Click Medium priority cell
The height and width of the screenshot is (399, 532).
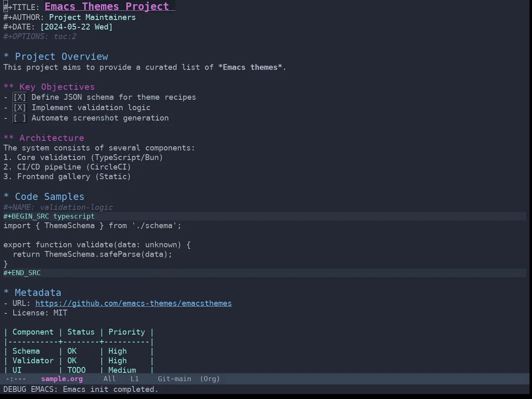pos(122,370)
